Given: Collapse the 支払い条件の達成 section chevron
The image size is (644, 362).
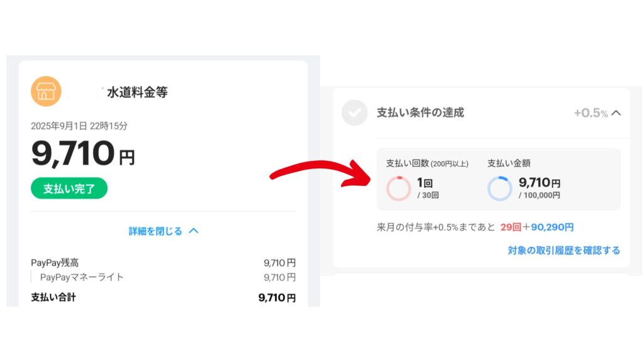Looking at the screenshot, I should tap(616, 113).
